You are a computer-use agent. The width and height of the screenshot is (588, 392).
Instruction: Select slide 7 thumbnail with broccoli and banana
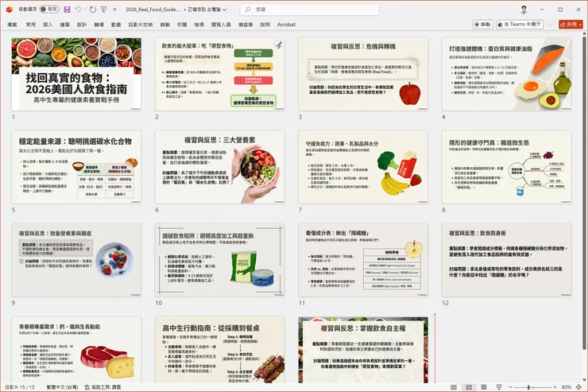pyautogui.click(x=363, y=167)
